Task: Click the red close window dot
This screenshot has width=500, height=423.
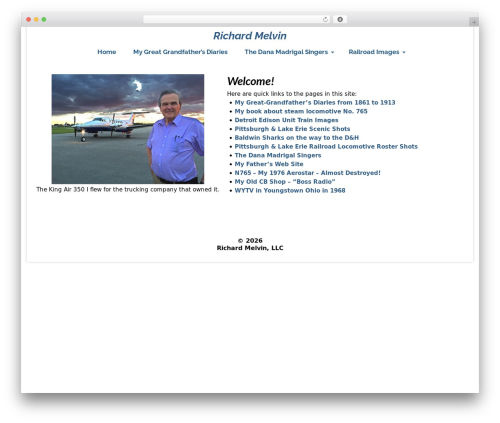Action: pos(29,20)
